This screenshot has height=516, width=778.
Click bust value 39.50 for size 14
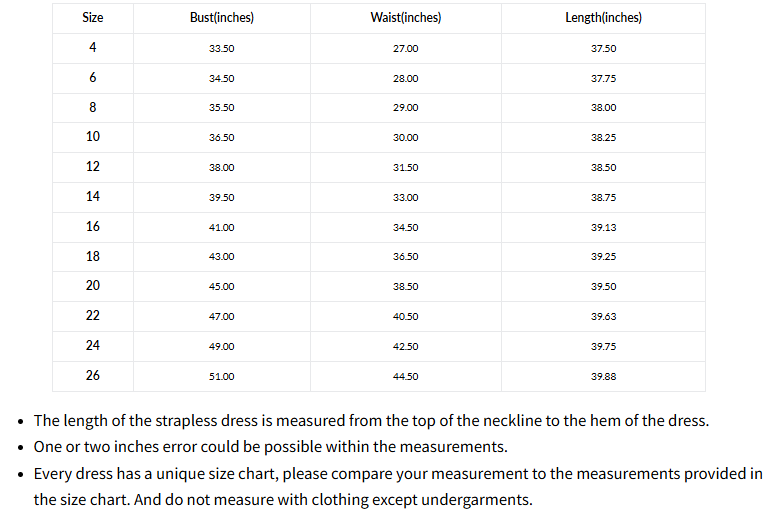point(221,197)
